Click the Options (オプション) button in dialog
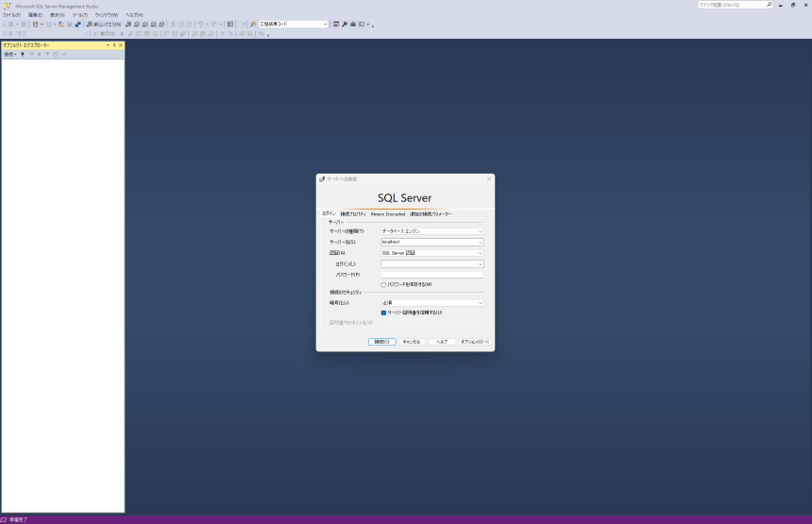Screen dimensions: 812x524 (474, 342)
